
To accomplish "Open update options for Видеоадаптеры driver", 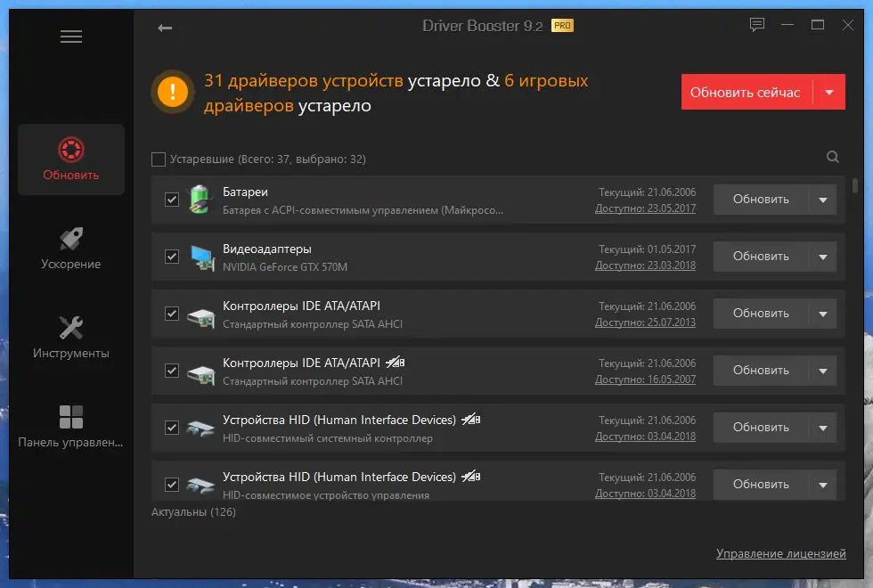I will tap(821, 257).
